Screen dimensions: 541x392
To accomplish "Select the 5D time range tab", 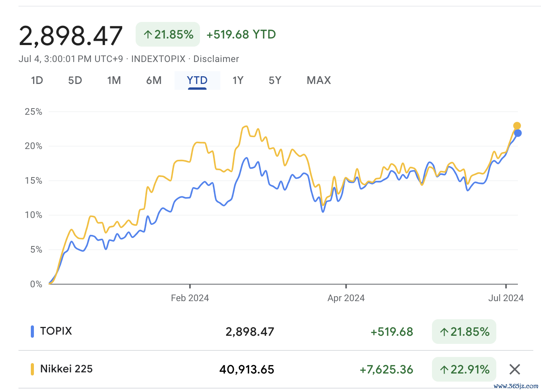I will (75, 80).
